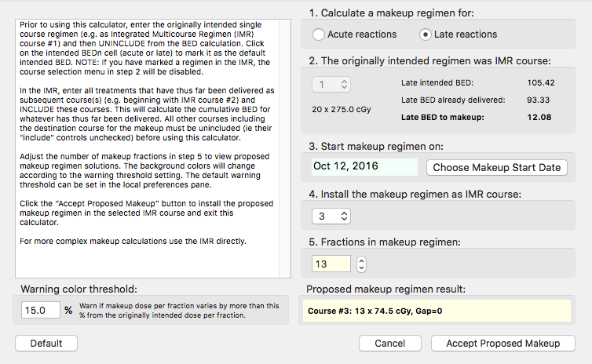Select the Late reactions radio button
This screenshot has height=364, width=592.
[x=426, y=35]
